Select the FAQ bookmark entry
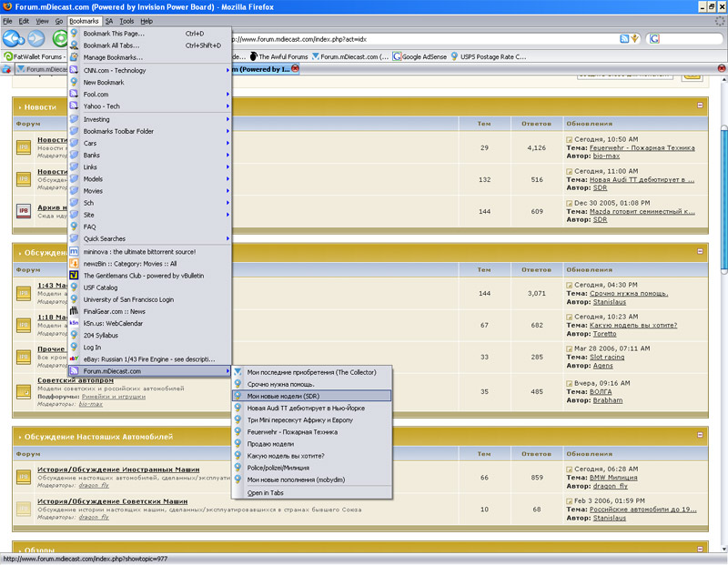728x565 pixels. (x=149, y=227)
